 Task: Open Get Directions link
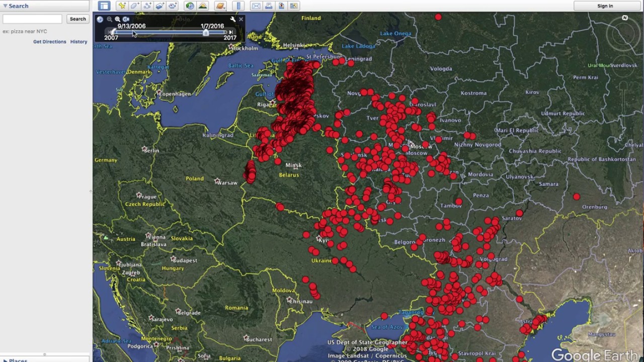(x=49, y=42)
